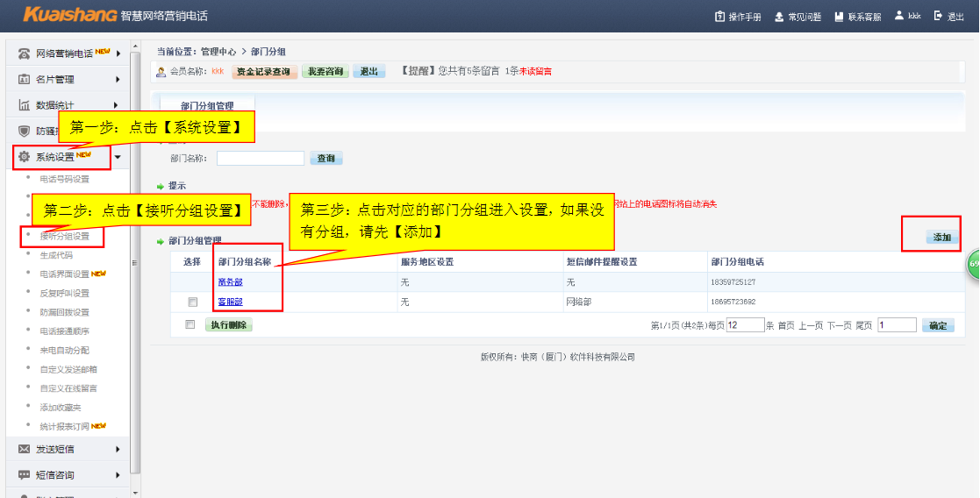
Task: Expand the 网络营销电话 sidebar menu arrow
Action: [x=118, y=53]
